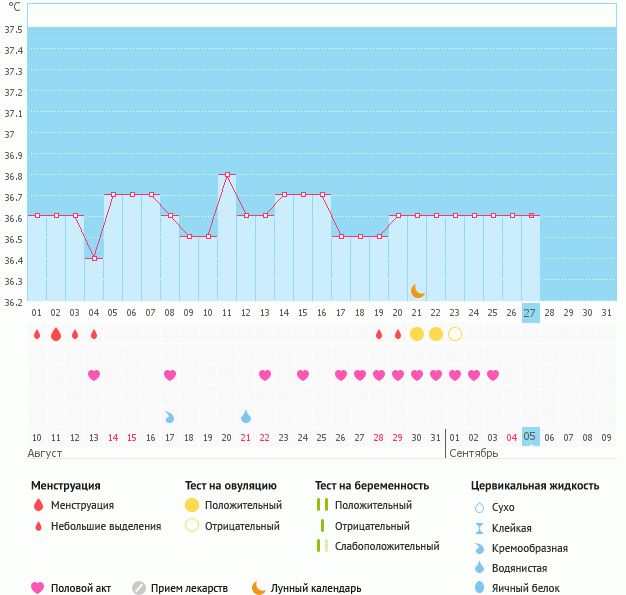Select the large menstruation drop on day 02
Viewport: 626px width, 595px height.
[x=56, y=334]
